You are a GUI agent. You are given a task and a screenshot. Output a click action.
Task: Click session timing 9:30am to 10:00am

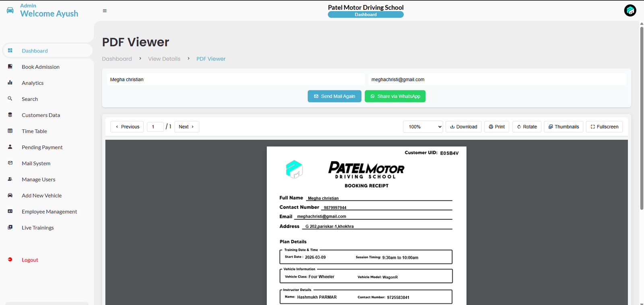pyautogui.click(x=400, y=258)
